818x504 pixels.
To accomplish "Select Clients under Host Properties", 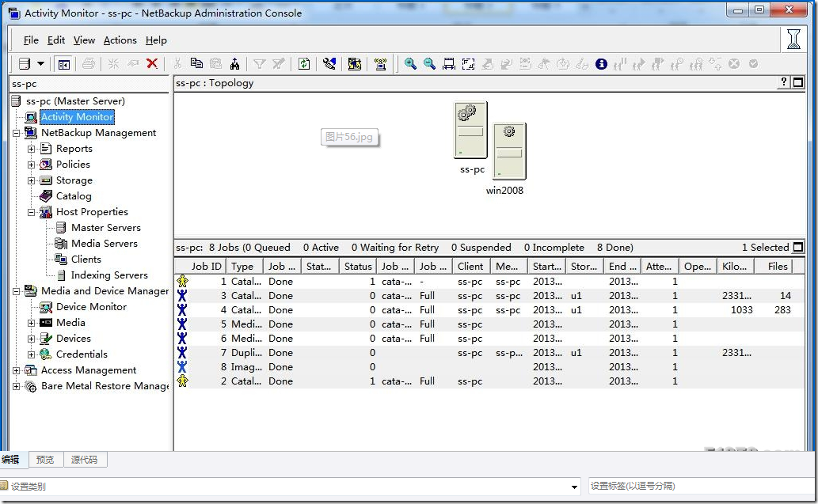I will click(x=86, y=259).
